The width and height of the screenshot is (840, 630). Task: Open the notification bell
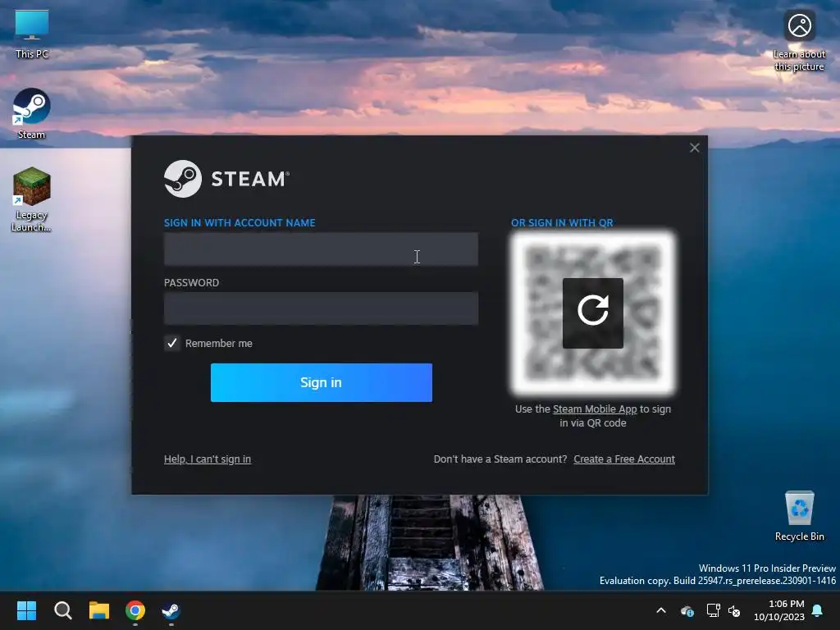[x=818, y=610]
